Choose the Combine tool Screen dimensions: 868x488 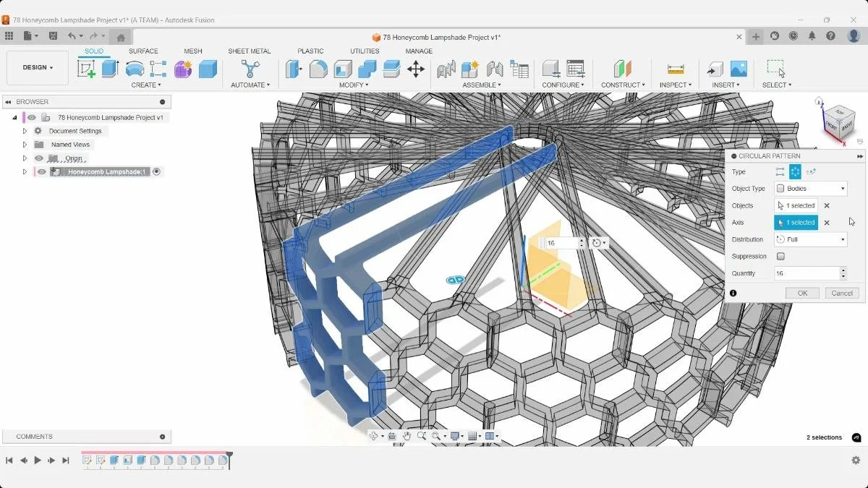pos(367,69)
